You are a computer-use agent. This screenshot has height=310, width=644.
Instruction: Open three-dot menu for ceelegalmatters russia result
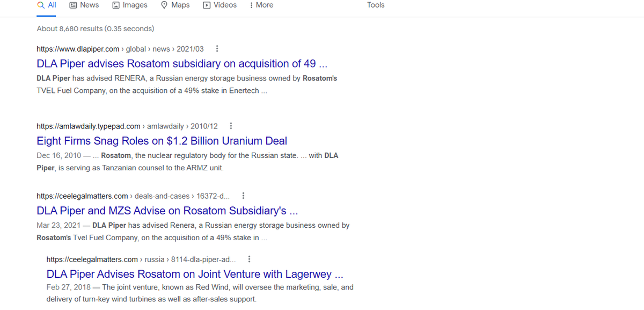click(250, 259)
